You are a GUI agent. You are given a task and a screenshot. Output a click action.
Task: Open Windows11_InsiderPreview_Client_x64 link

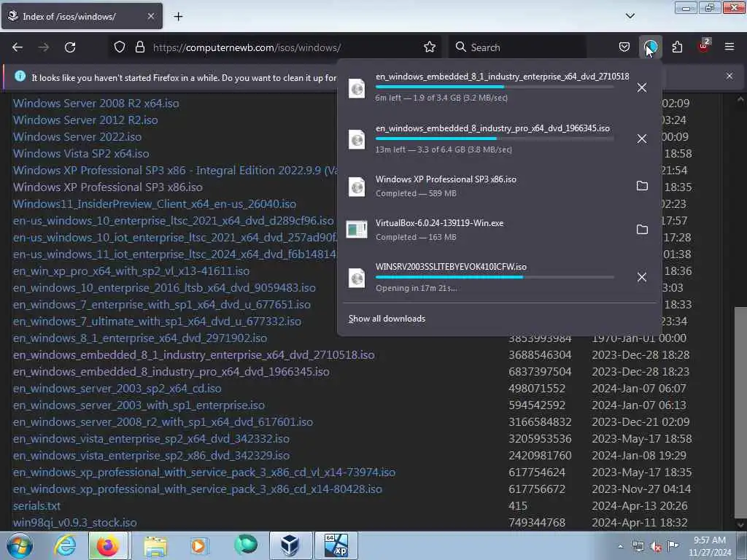tap(155, 204)
